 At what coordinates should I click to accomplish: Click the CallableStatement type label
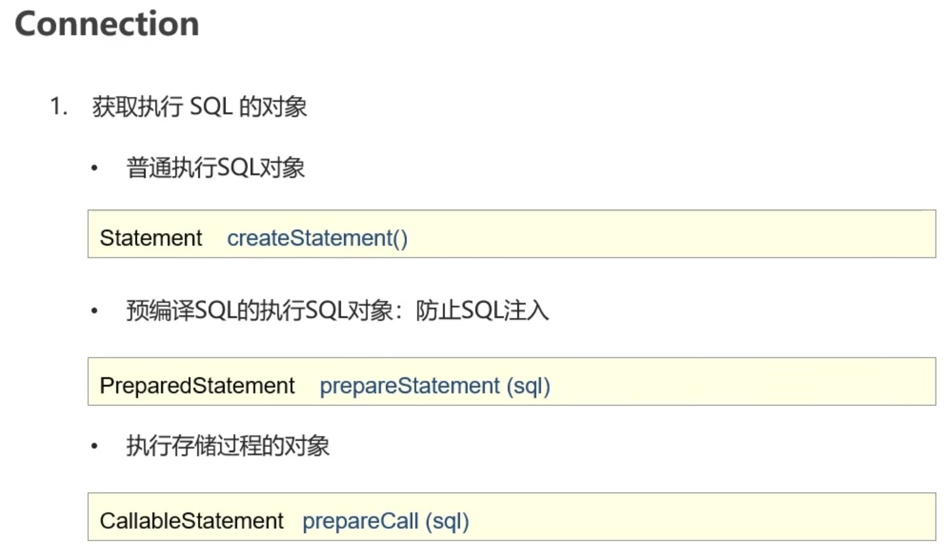point(191,521)
